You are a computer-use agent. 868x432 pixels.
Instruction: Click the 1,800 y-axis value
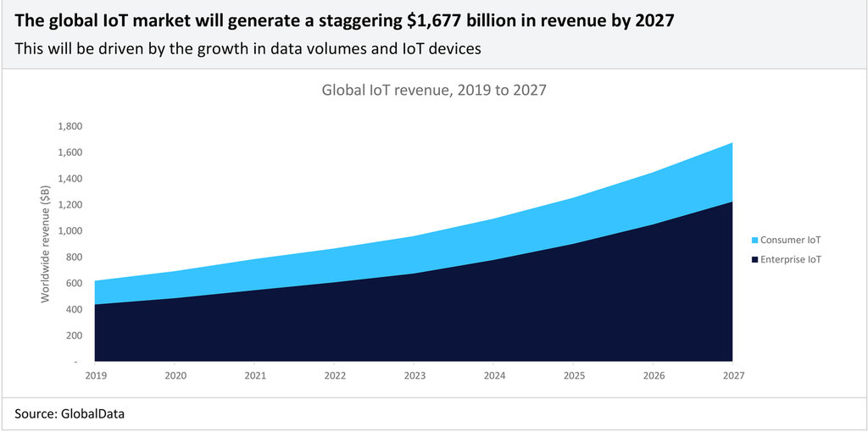69,126
